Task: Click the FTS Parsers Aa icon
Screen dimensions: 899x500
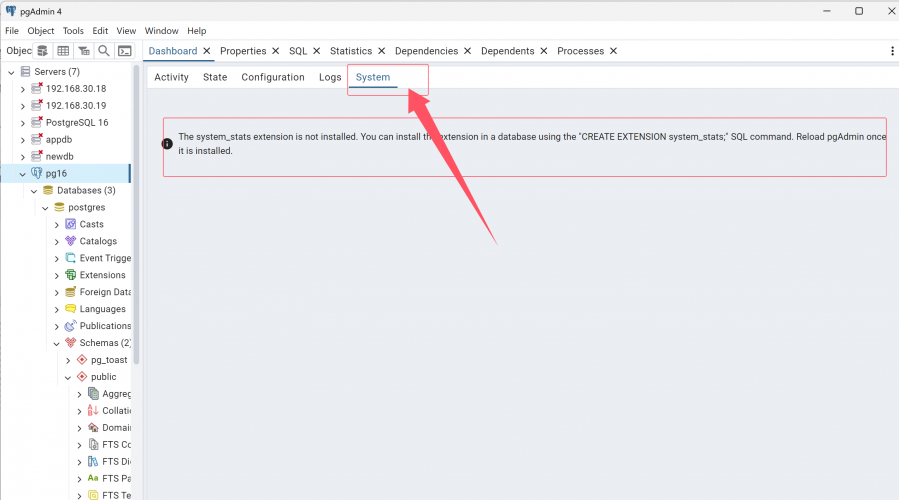Action: pyautogui.click(x=93, y=478)
